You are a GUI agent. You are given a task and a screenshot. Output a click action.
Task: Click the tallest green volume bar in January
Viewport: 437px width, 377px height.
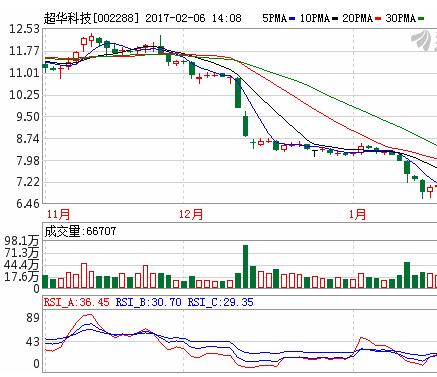(x=407, y=275)
